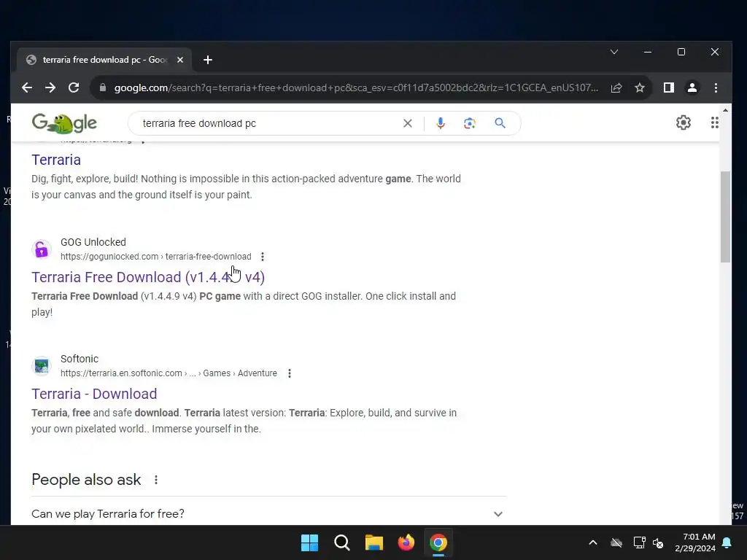Go back to the previous page
Viewport: 747px width, 560px height.
tap(27, 87)
